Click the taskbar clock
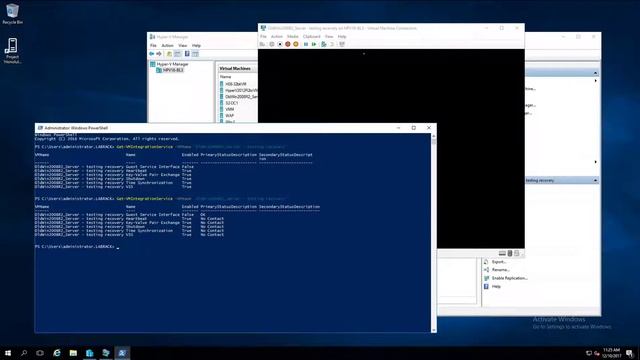This screenshot has height=360, width=640. tap(612, 353)
